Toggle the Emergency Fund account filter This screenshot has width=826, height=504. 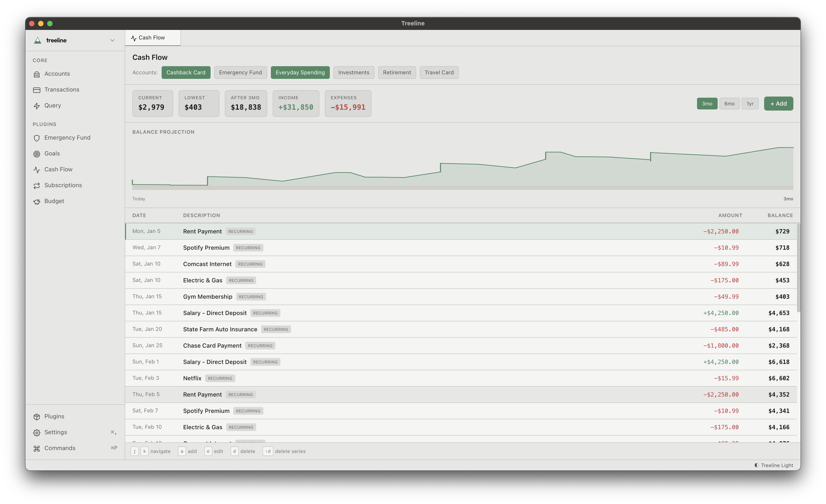[x=240, y=72]
